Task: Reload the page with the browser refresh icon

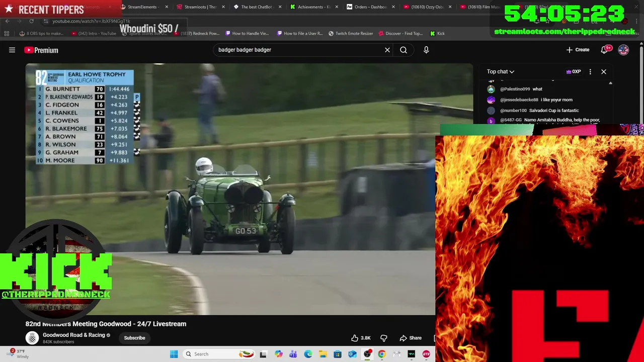Action: pyautogui.click(x=31, y=21)
